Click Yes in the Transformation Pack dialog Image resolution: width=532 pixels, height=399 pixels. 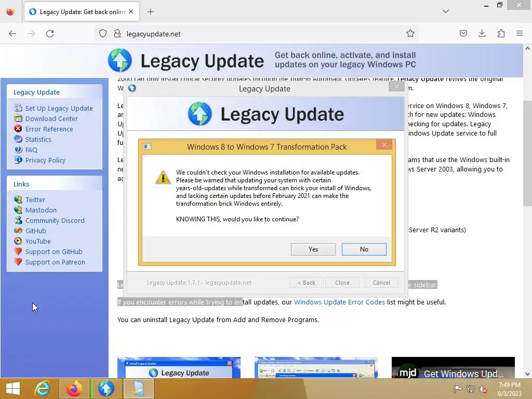coord(313,249)
